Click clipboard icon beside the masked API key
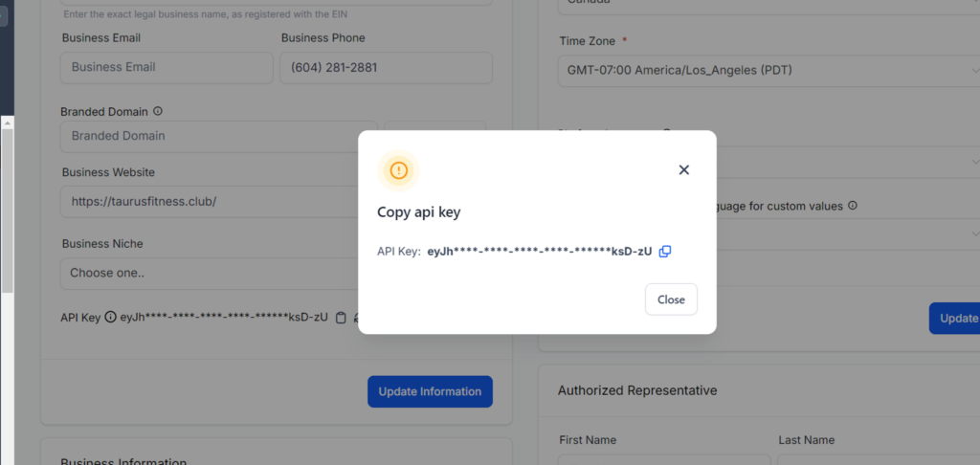 341,318
